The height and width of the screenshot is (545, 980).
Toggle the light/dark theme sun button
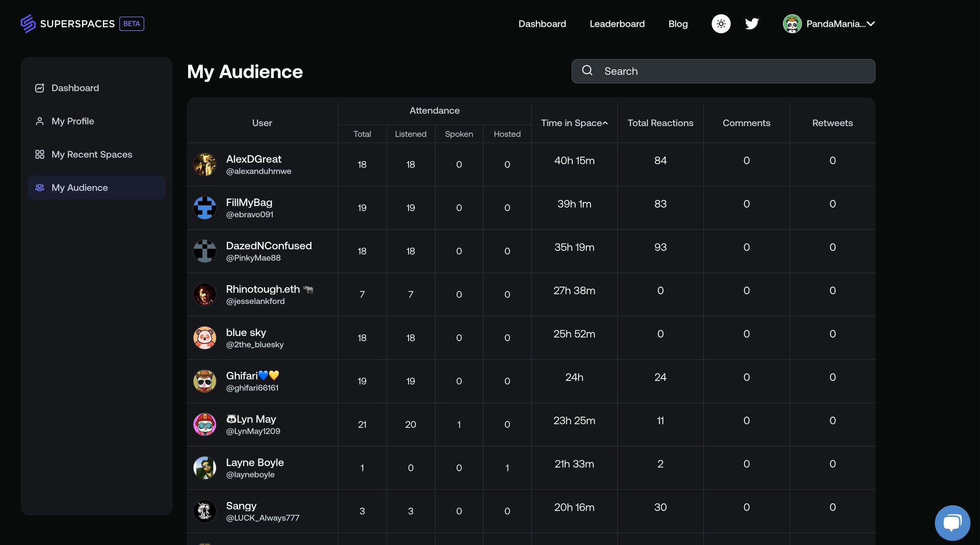pyautogui.click(x=721, y=23)
